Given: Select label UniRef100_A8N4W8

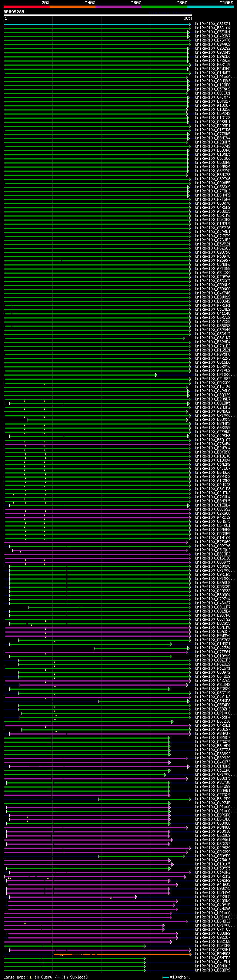Looking at the screenshot, I should click(x=213, y=828).
